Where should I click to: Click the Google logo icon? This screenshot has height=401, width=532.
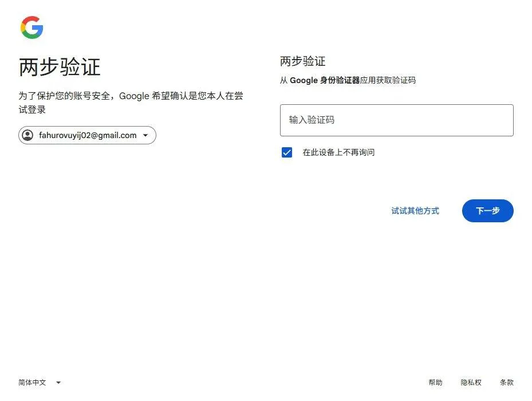[x=32, y=27]
